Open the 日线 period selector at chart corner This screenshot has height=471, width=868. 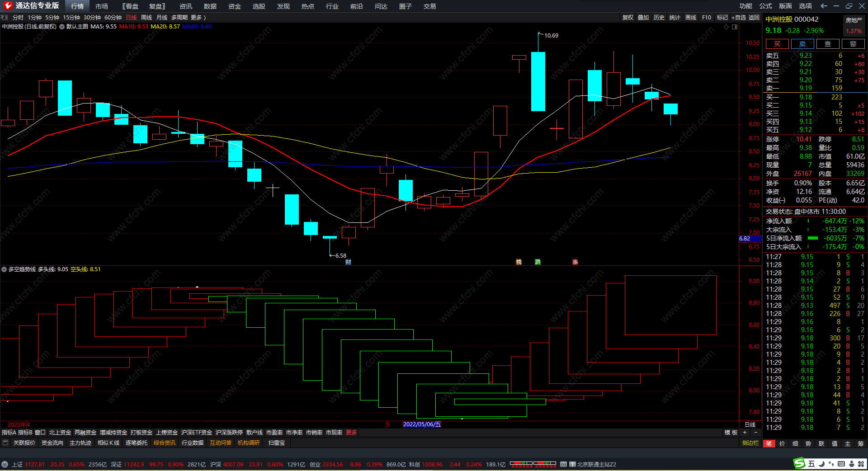click(x=750, y=424)
